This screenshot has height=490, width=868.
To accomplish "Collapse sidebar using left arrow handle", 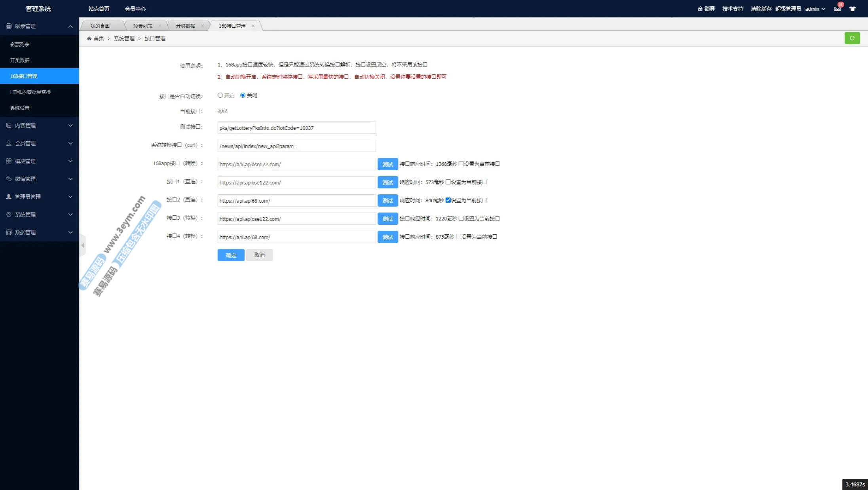I will coord(83,245).
